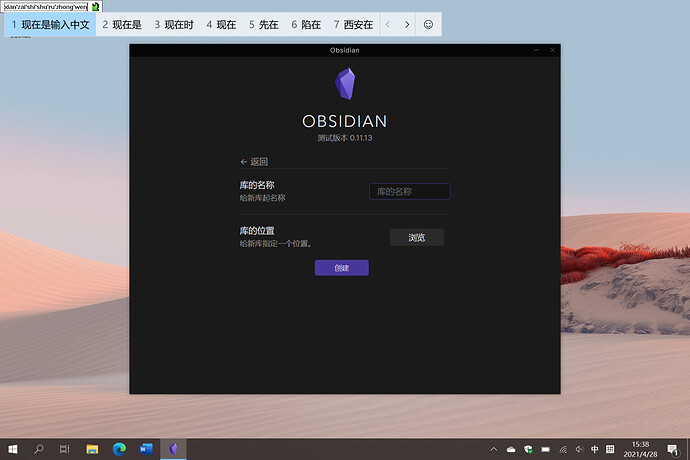This screenshot has height=460, width=690.
Task: Close the Obsidian window
Action: (552, 50)
